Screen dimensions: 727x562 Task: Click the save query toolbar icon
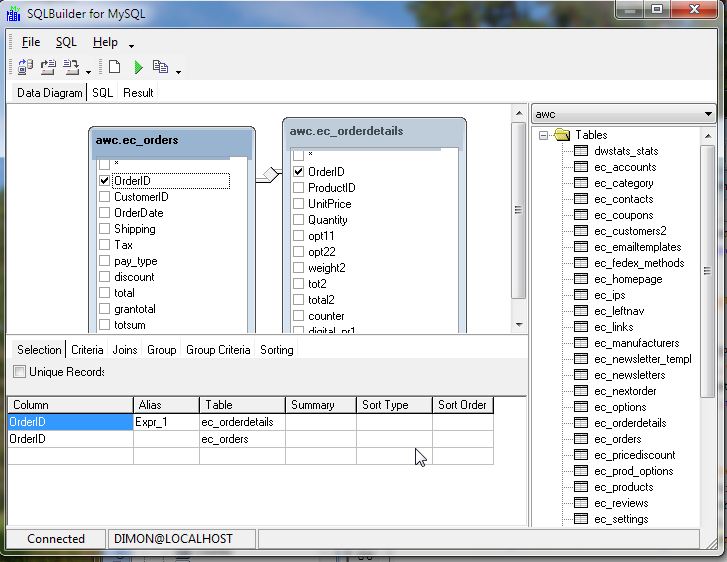(x=71, y=67)
